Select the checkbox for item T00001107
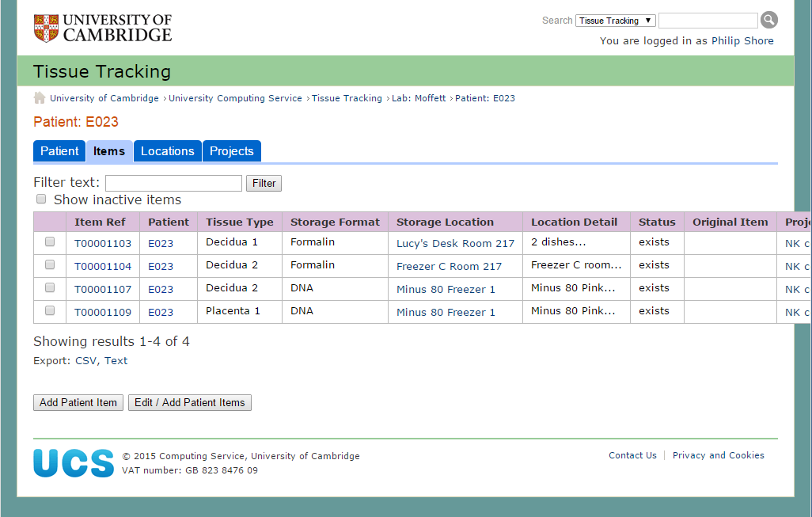 point(50,287)
